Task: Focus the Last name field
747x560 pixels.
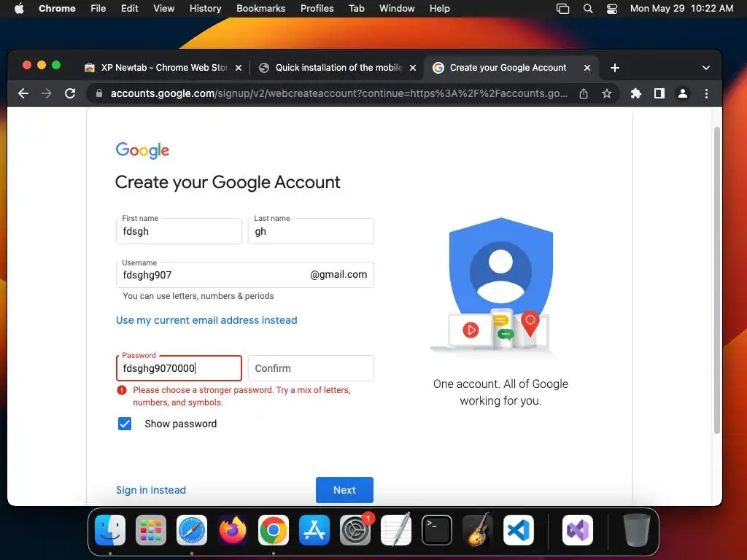Action: pyautogui.click(x=311, y=231)
